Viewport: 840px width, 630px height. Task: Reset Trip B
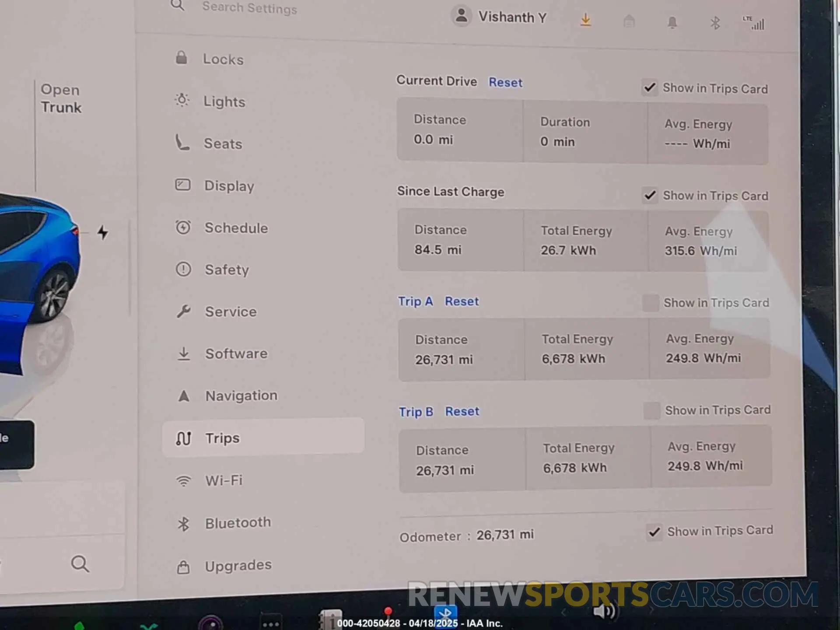point(462,411)
